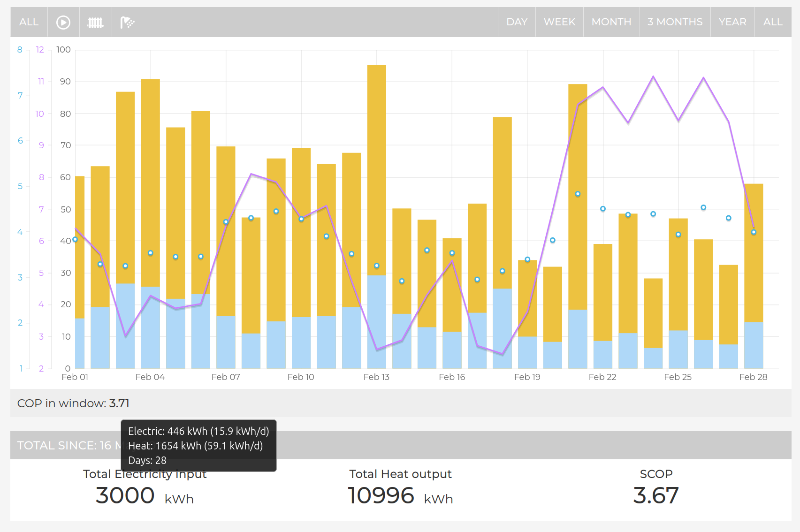The width and height of the screenshot is (800, 532).
Task: Click the SCOP value 3.67
Action: tap(655, 496)
